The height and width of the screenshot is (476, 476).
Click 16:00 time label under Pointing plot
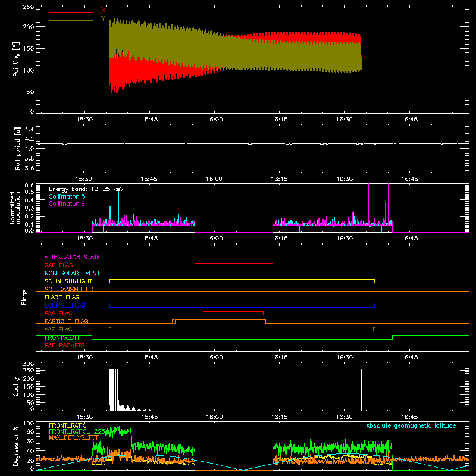pos(214,120)
